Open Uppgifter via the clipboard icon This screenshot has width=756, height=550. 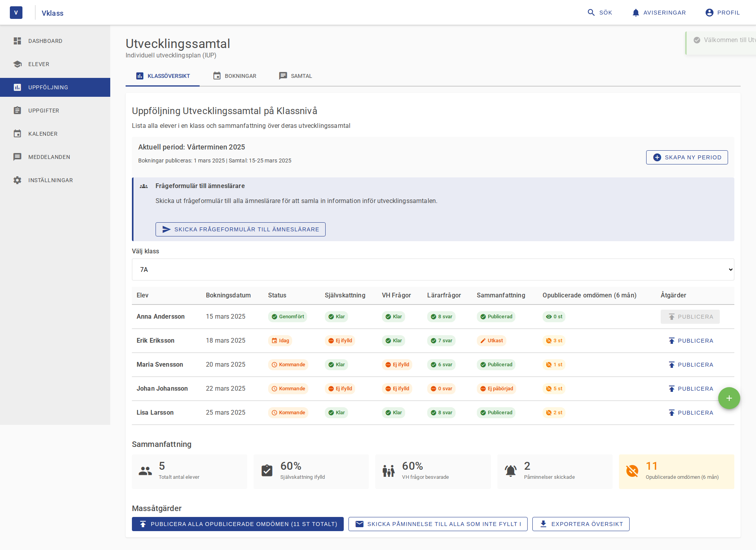point(18,111)
